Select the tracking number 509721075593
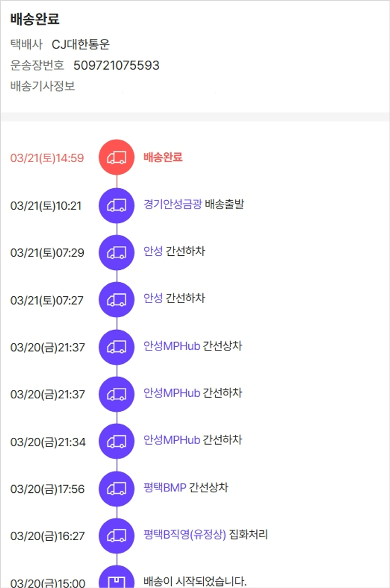 click(x=116, y=66)
